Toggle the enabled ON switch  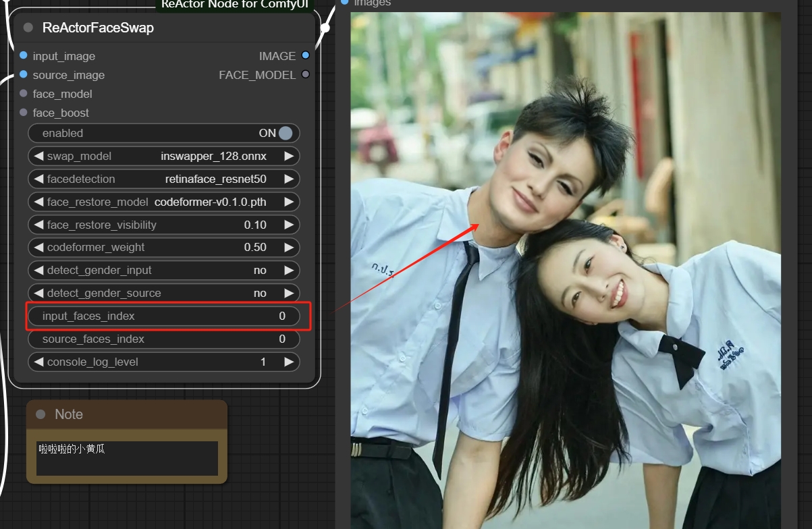click(x=285, y=134)
